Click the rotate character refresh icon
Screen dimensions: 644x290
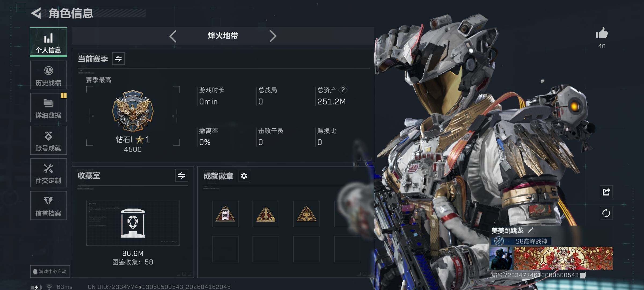pyautogui.click(x=606, y=213)
